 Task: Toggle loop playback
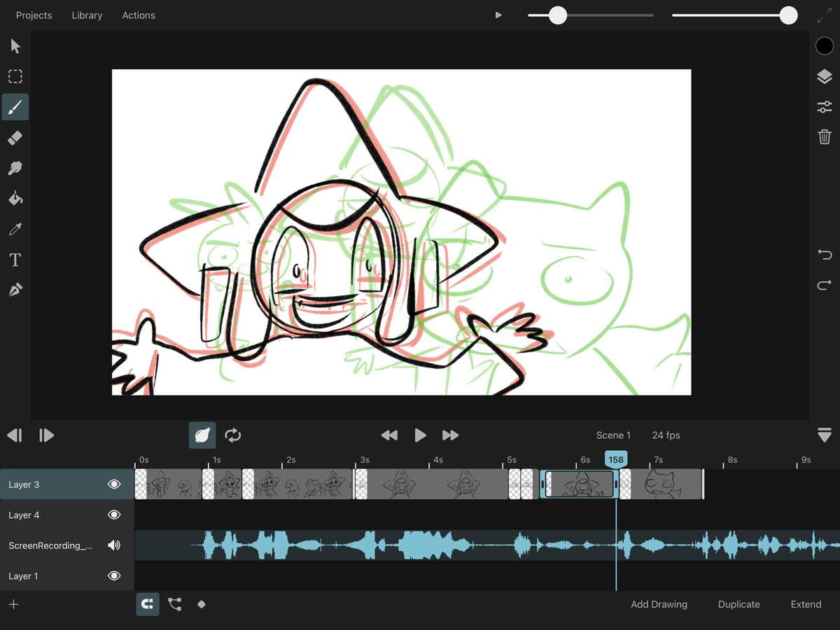pos(233,435)
